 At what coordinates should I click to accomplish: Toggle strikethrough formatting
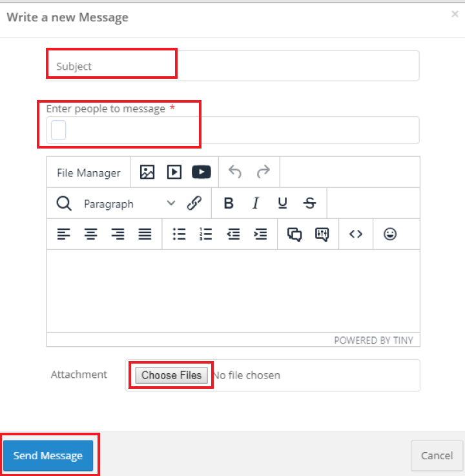pos(309,203)
